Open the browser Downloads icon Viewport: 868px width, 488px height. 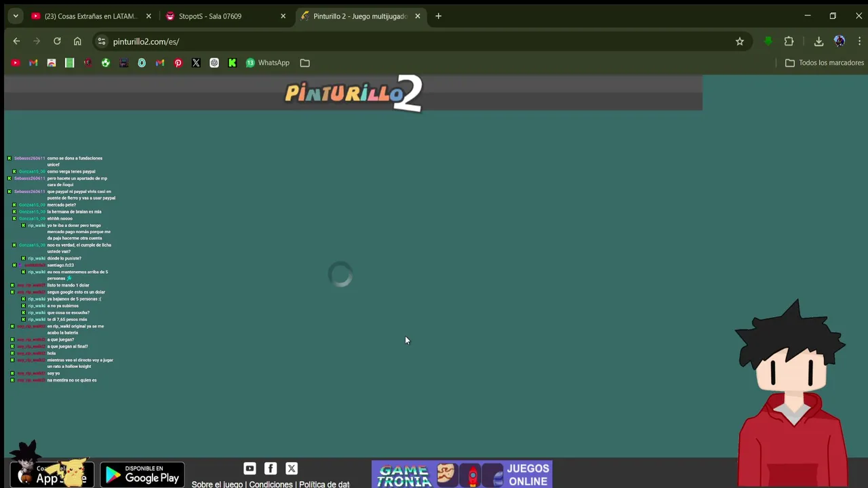(818, 41)
